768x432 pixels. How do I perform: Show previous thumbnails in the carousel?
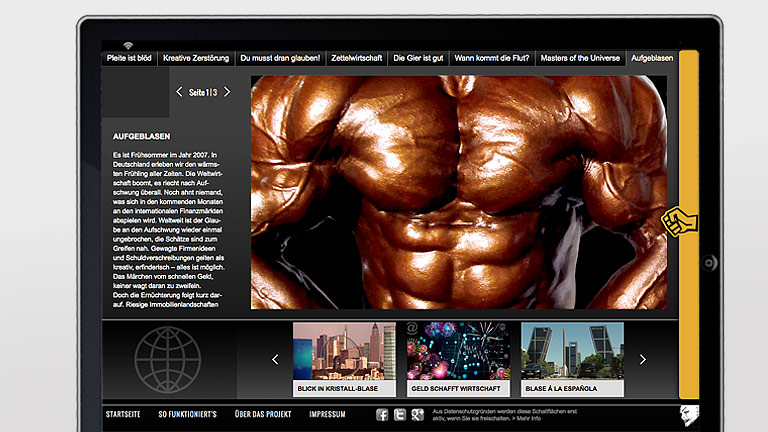click(275, 360)
